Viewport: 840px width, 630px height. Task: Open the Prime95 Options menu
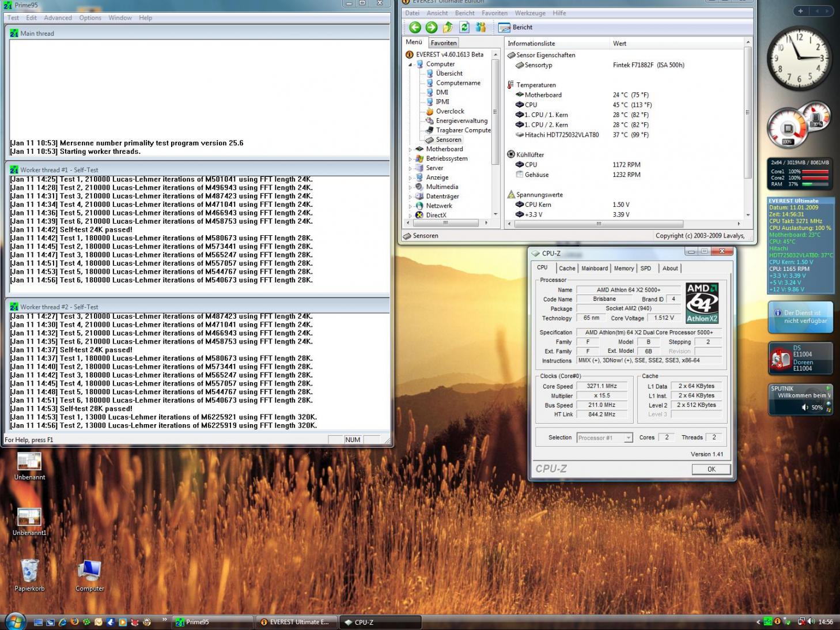click(90, 18)
